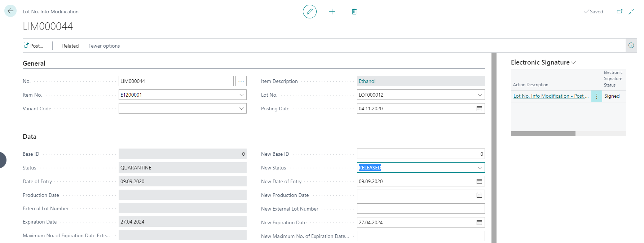The width and height of the screenshot is (644, 243).
Task: Open New Production Date calendar
Action: (x=479, y=195)
